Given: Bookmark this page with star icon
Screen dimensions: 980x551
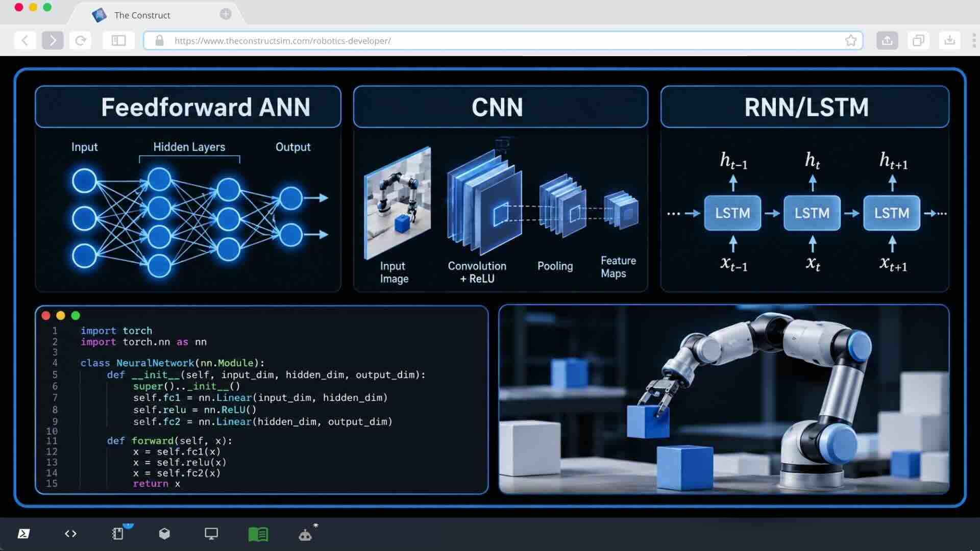Looking at the screenshot, I should (850, 40).
